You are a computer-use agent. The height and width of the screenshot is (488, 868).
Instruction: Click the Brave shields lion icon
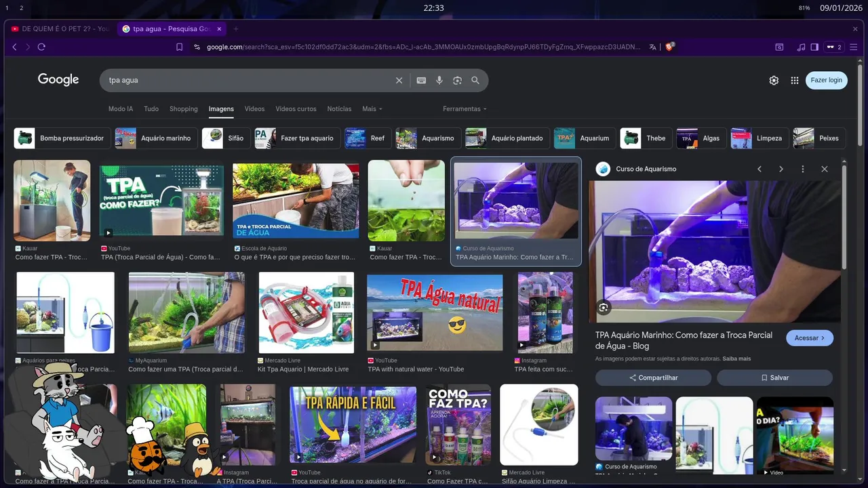click(670, 47)
